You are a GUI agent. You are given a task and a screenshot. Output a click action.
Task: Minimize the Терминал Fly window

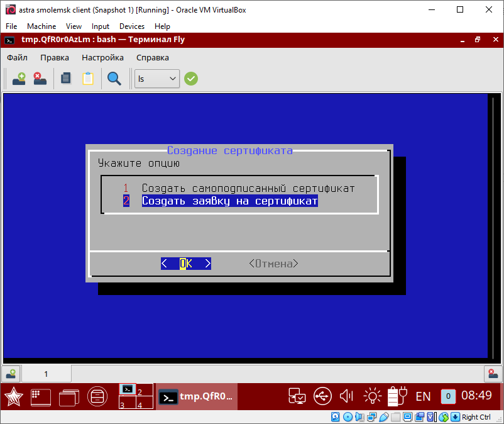click(x=463, y=40)
